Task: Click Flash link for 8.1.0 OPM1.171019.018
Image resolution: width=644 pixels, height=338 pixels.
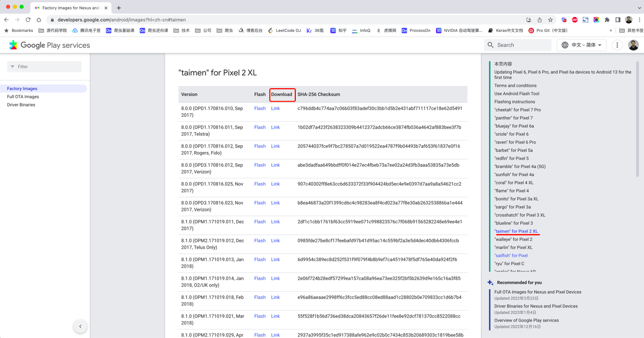Action: click(260, 297)
